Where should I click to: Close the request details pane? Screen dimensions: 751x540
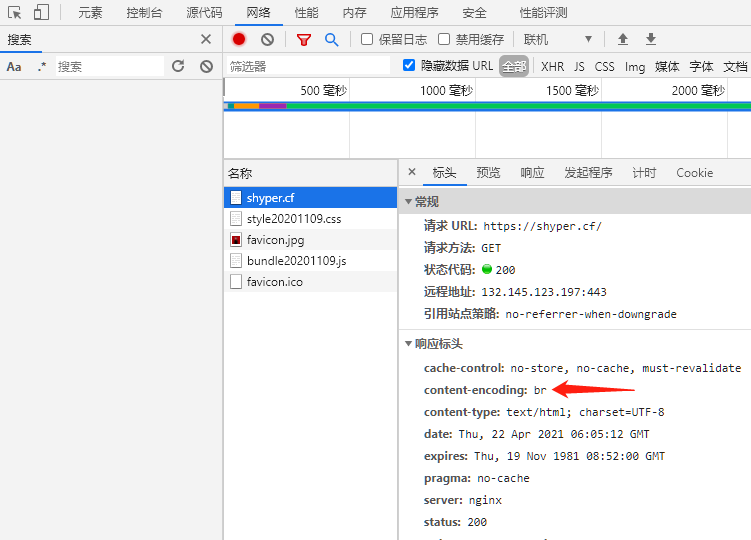click(412, 172)
